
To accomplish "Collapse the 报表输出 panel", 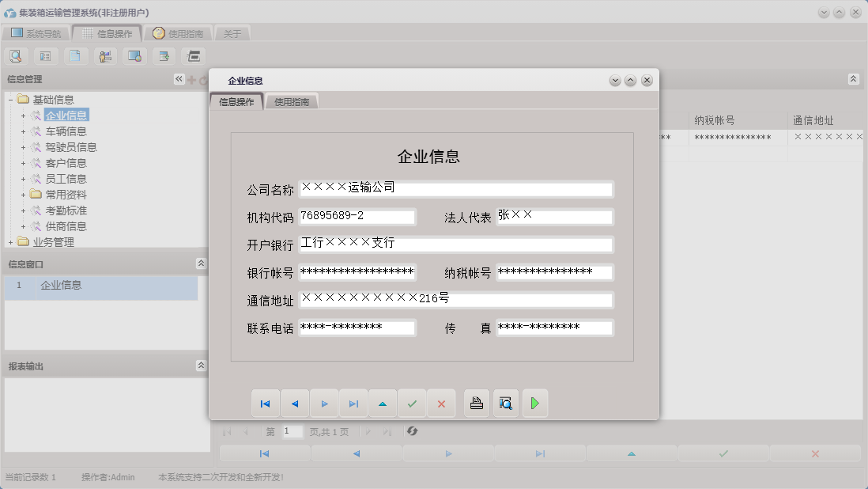I will click(202, 366).
